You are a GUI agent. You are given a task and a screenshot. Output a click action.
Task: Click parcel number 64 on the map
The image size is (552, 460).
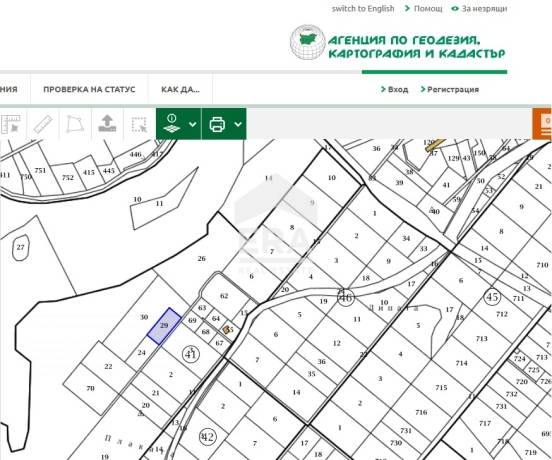[216, 319]
